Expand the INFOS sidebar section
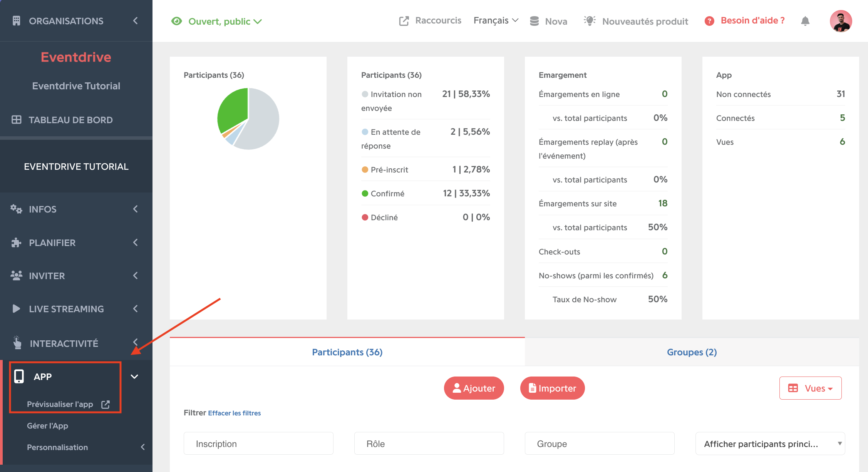 coord(76,209)
